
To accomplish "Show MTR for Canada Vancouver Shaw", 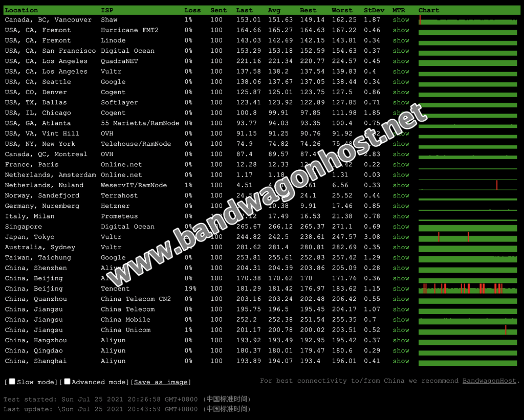I will (x=401, y=20).
